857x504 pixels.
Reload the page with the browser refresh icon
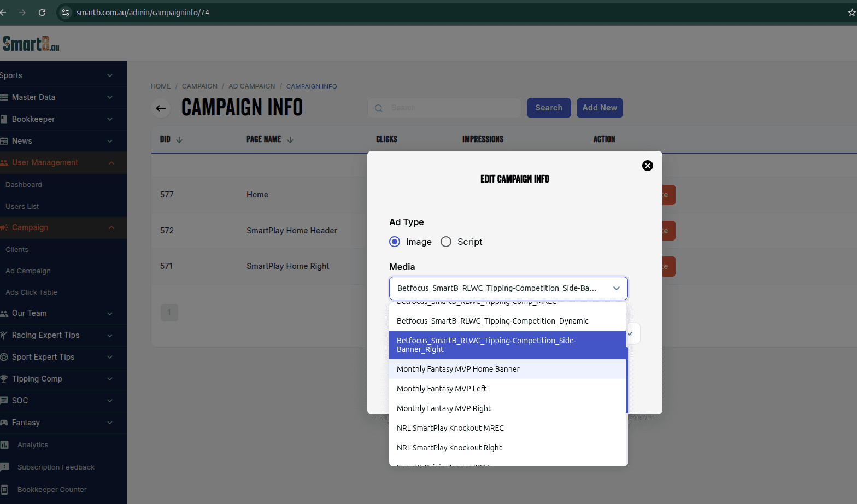(42, 12)
